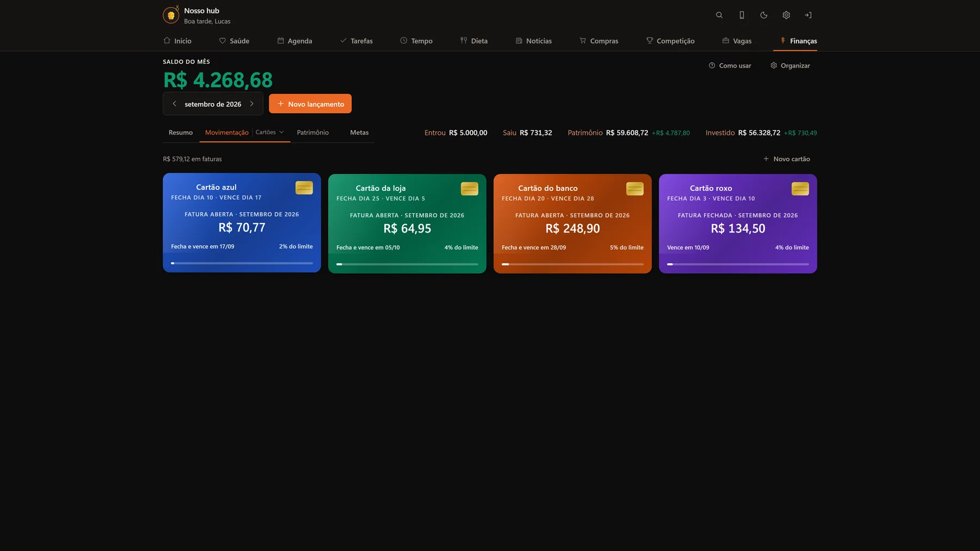Click Novo cartão button

click(x=787, y=159)
